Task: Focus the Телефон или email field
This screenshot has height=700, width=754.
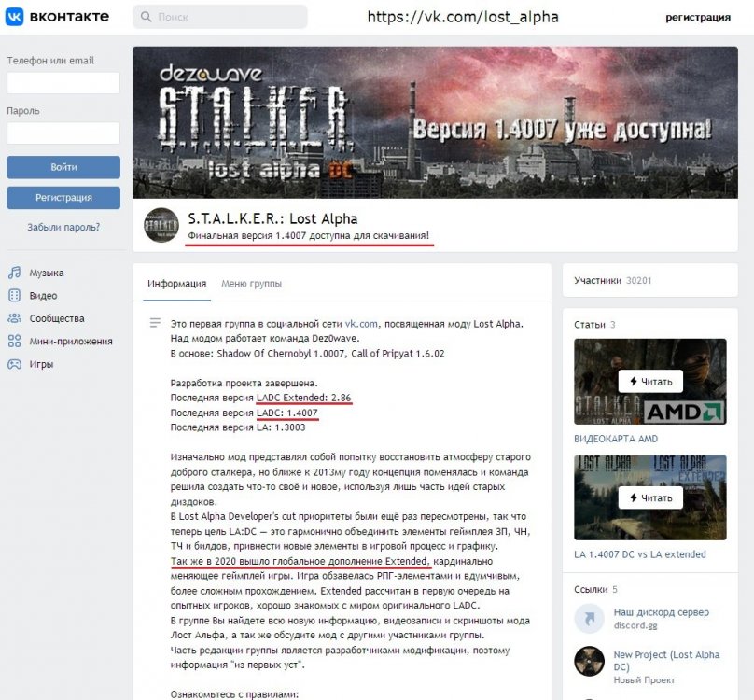Action: click(63, 83)
